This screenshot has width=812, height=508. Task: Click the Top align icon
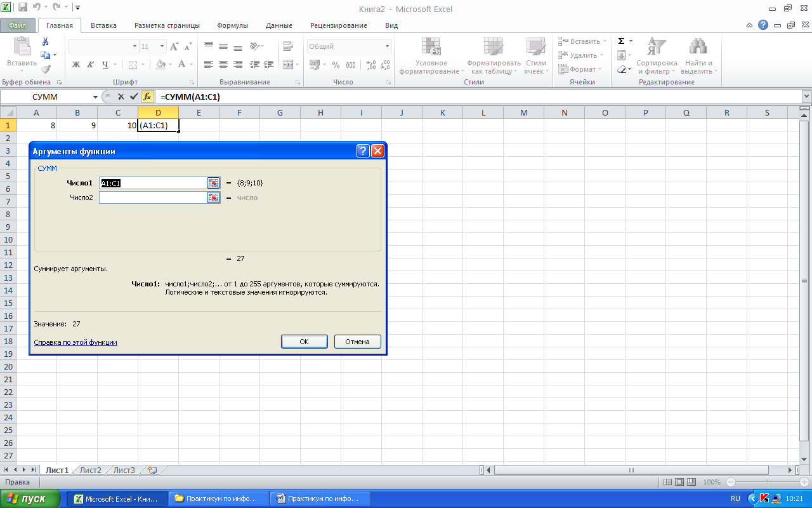click(209, 46)
